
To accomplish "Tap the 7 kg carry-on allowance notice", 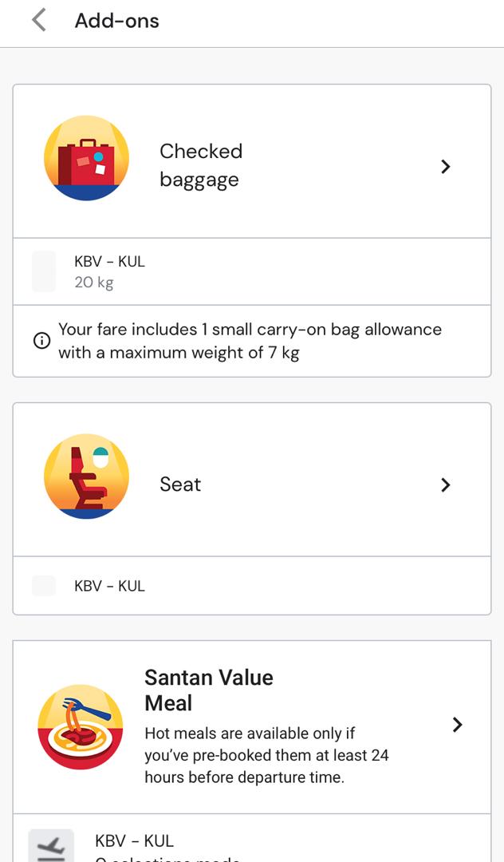I will tap(250, 341).
